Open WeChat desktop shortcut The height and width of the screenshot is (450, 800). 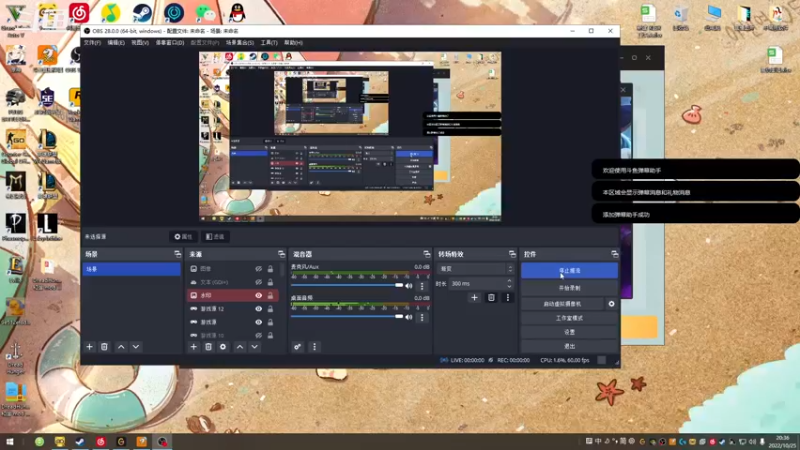tap(206, 13)
